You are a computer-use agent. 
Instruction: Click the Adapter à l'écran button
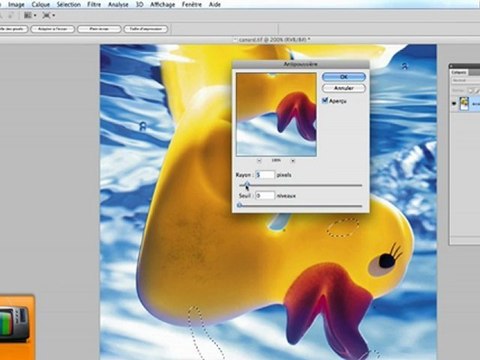point(53,29)
